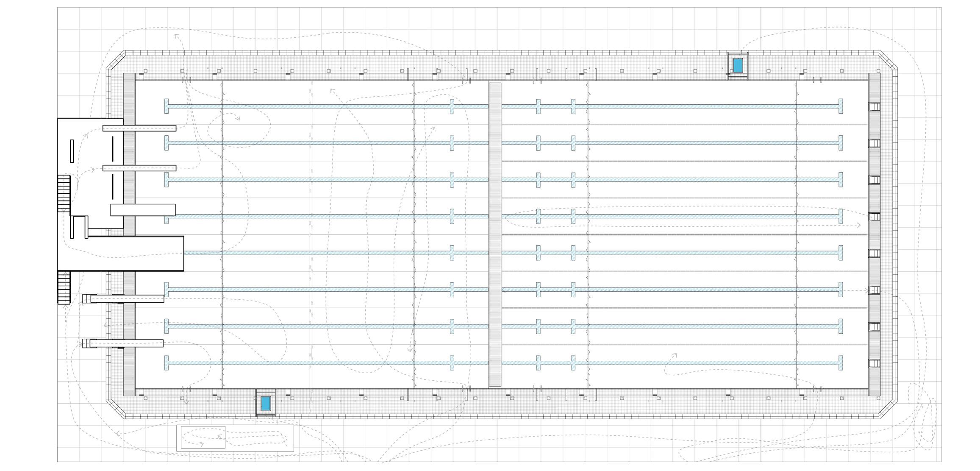Viewport: 980px width, 471px height.
Task: Click the blue rectangle on top walkway
Action: (x=738, y=66)
